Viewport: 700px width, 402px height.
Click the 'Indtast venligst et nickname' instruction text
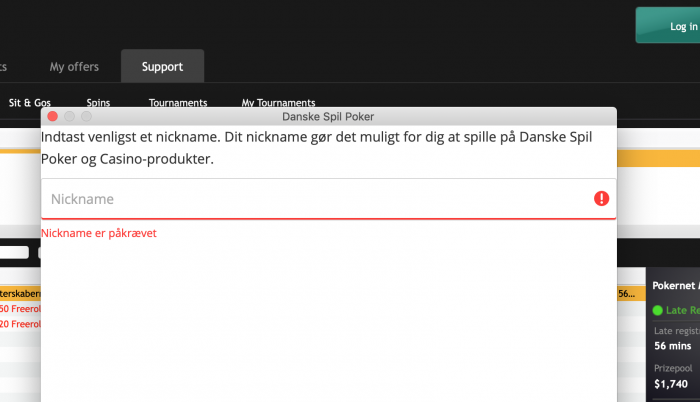[317, 148]
